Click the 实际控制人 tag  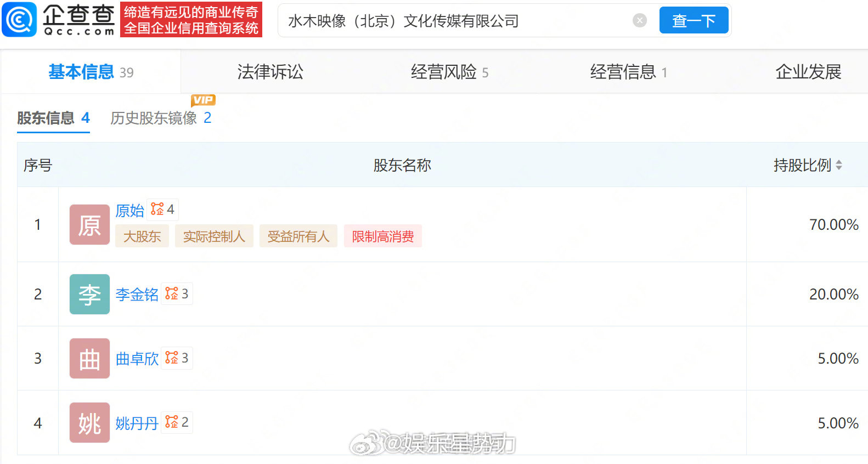click(214, 236)
